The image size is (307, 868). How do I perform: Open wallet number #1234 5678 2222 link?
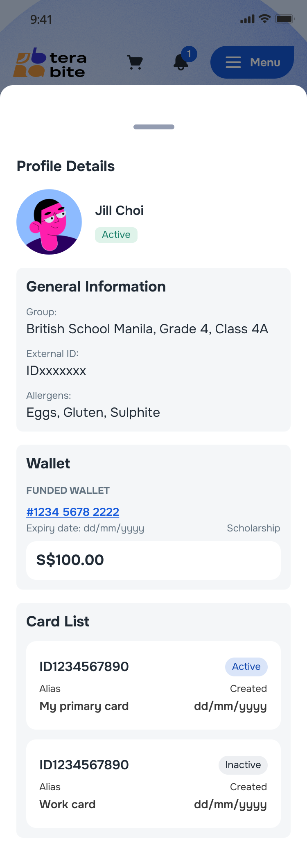pyautogui.click(x=72, y=512)
